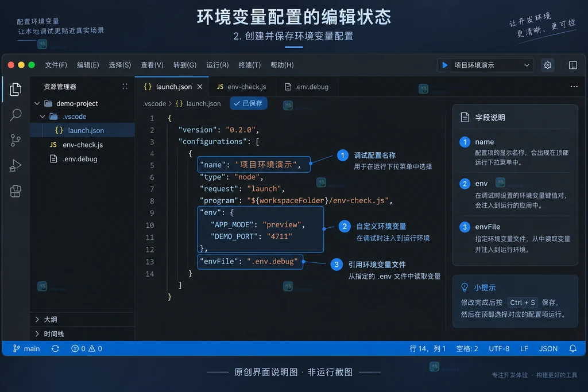Open the Source Control view icon

(16, 141)
